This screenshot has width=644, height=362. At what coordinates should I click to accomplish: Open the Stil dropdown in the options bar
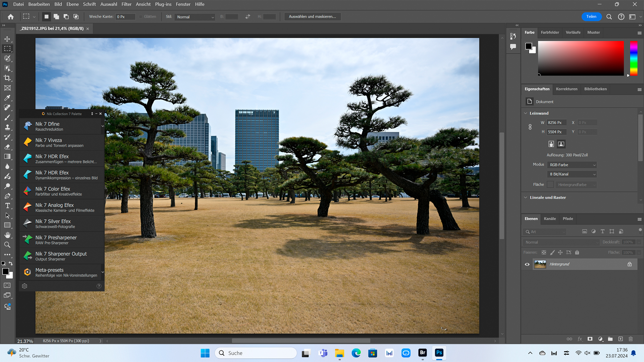click(x=194, y=17)
